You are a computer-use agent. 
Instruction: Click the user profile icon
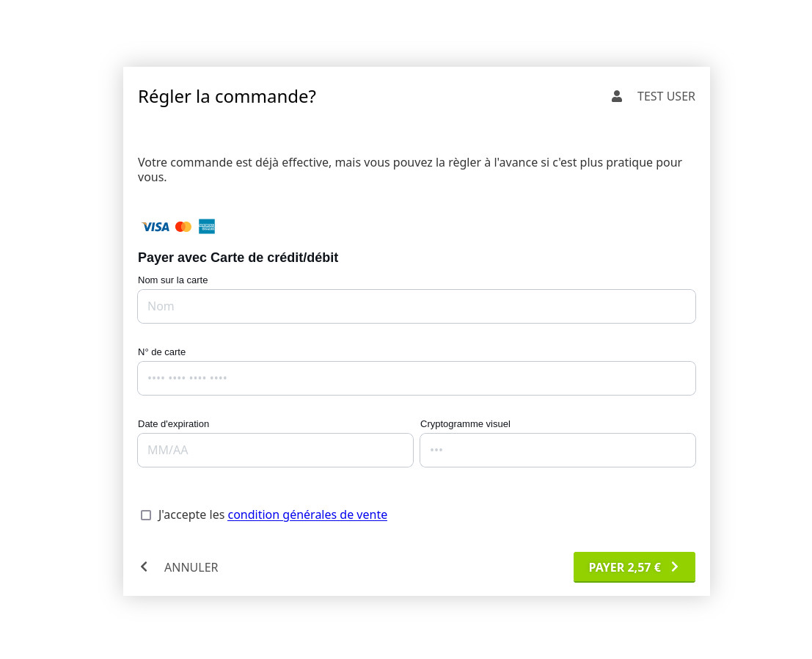tap(617, 96)
